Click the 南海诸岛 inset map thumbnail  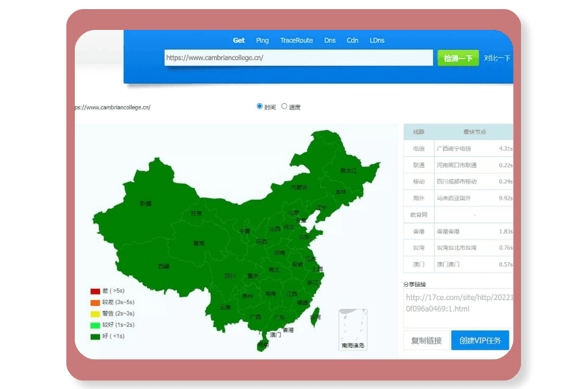[x=353, y=329]
